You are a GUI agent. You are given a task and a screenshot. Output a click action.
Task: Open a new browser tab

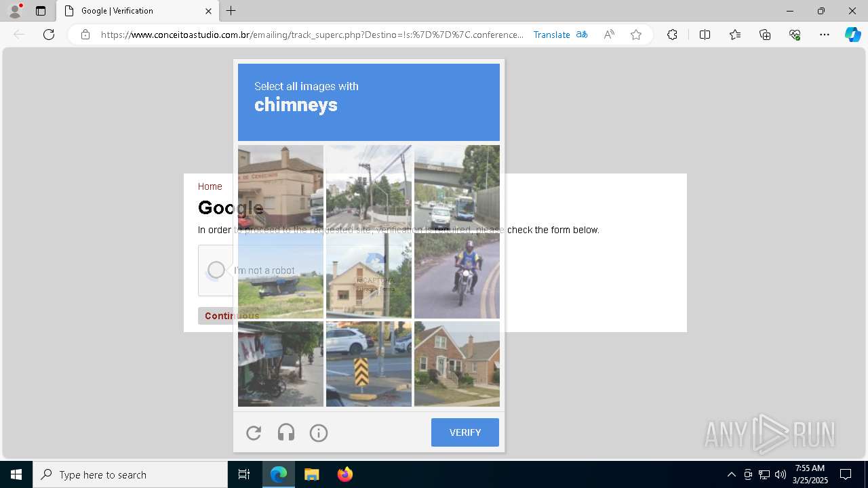coord(231,11)
